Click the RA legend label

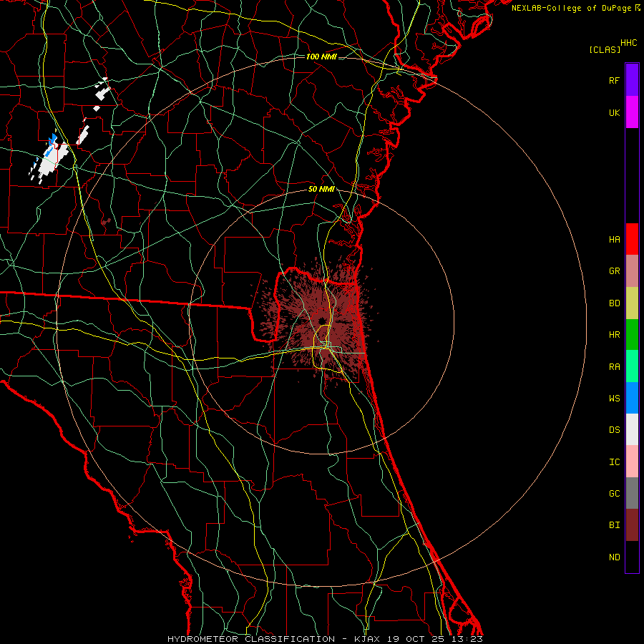(x=614, y=367)
